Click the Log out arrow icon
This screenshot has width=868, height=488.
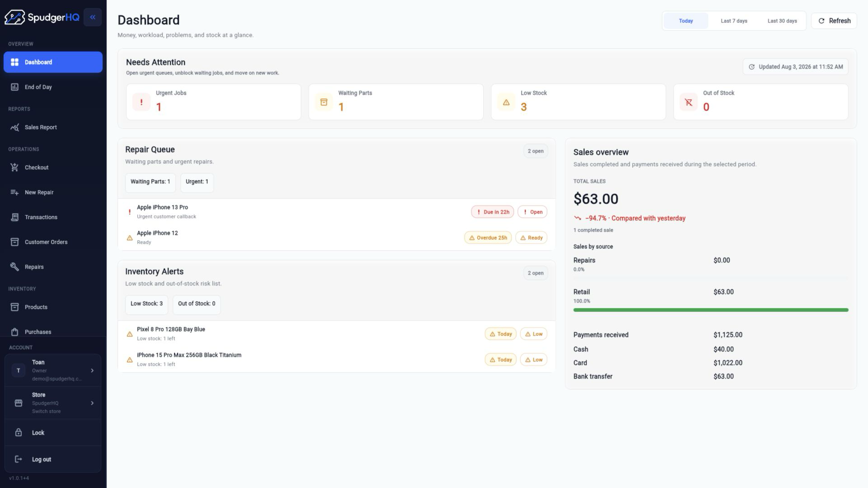[x=19, y=459]
